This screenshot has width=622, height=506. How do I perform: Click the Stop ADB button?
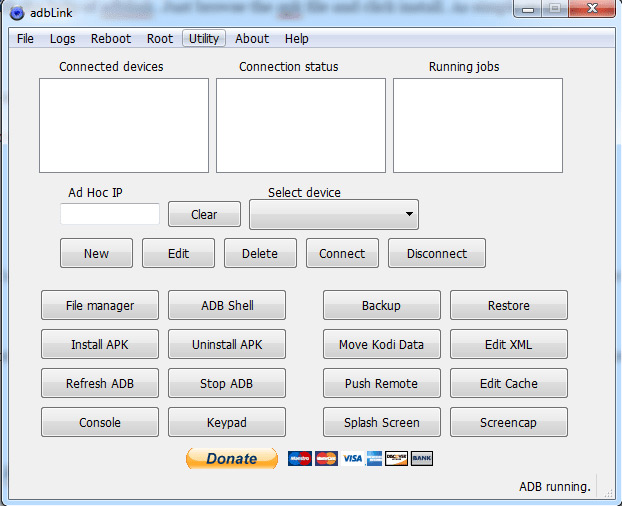point(227,383)
